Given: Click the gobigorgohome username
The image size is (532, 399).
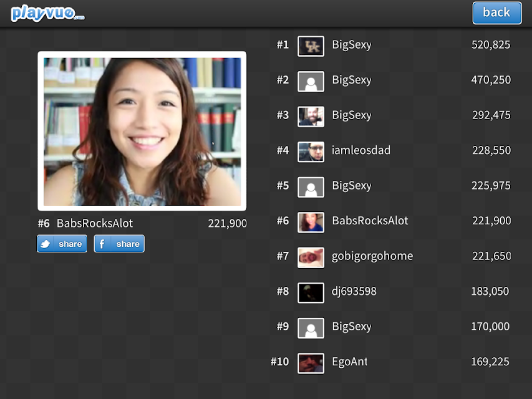Looking at the screenshot, I should click(372, 256).
